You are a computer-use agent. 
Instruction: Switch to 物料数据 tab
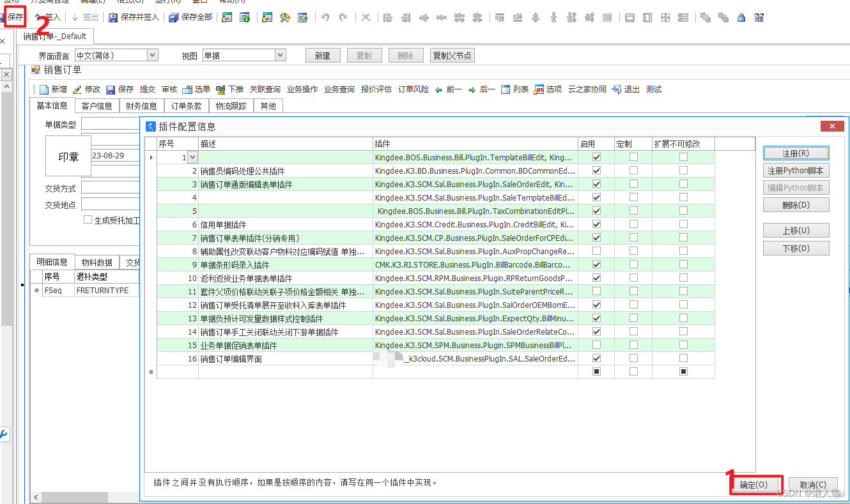click(97, 263)
